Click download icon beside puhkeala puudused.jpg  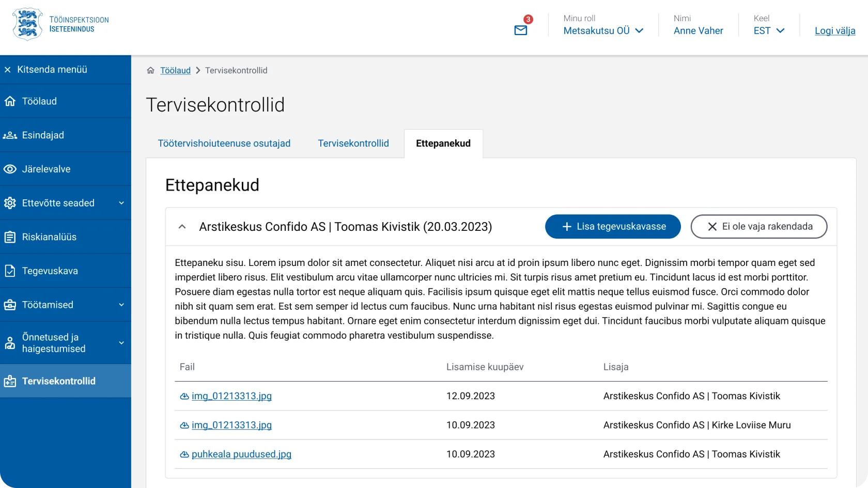(x=184, y=454)
